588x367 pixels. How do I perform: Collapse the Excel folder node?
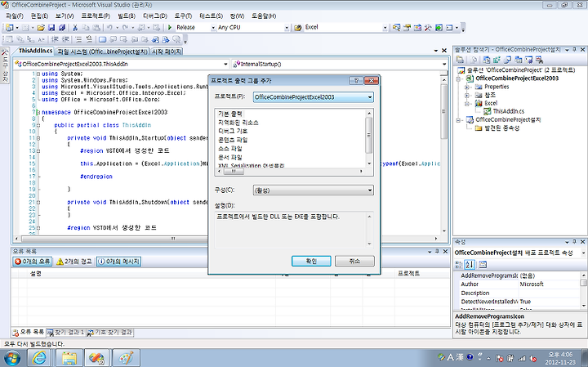pyautogui.click(x=467, y=103)
